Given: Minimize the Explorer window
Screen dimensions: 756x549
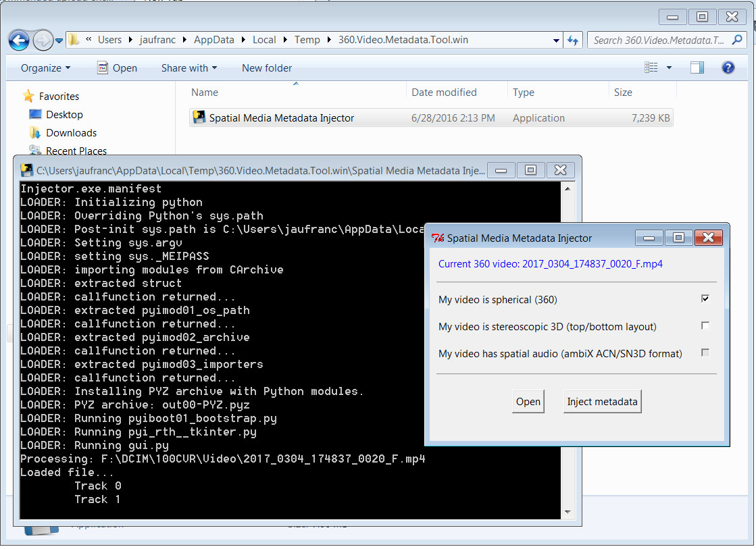Looking at the screenshot, I should tap(673, 17).
